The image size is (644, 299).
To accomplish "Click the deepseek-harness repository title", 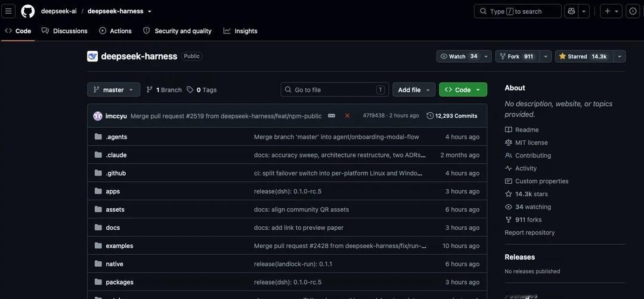I will [x=139, y=56].
